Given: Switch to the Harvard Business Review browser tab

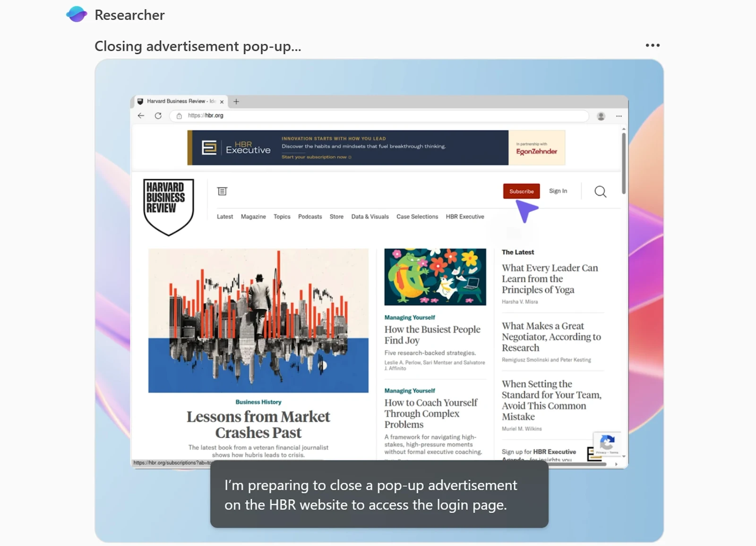Looking at the screenshot, I should pyautogui.click(x=176, y=101).
